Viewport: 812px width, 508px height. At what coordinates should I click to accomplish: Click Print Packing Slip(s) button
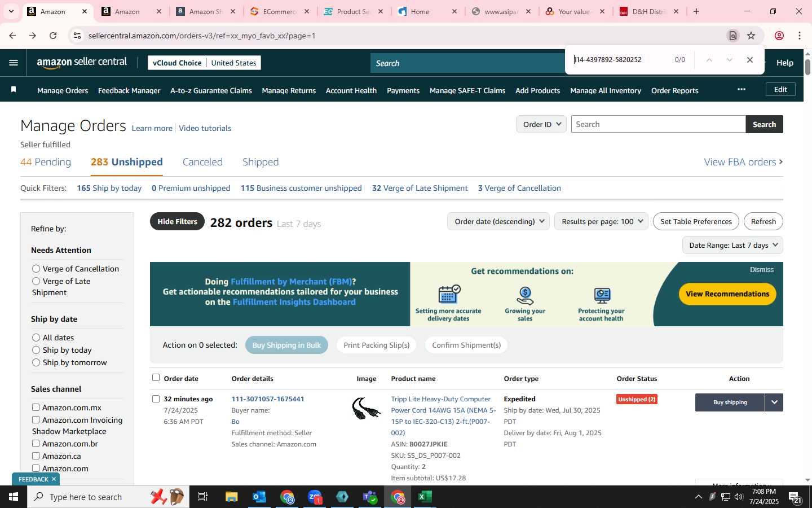pos(376,345)
